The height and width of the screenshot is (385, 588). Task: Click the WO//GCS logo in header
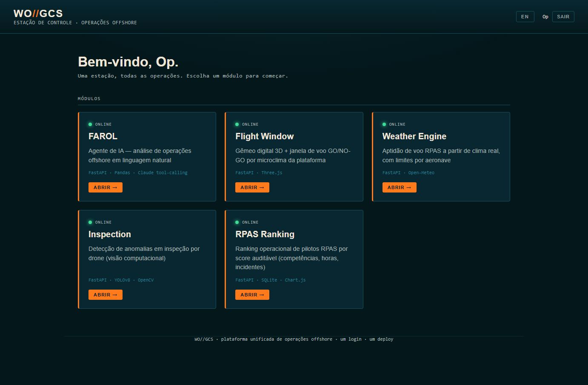pyautogui.click(x=38, y=14)
